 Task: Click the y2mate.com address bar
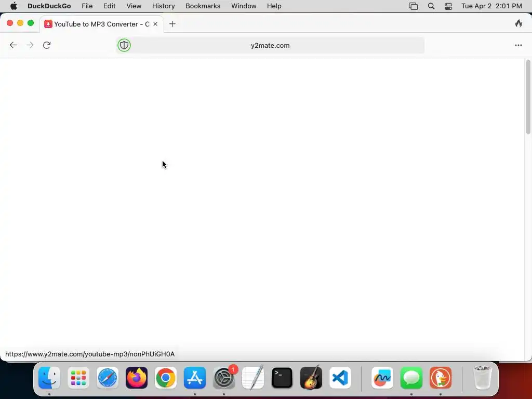tap(270, 46)
